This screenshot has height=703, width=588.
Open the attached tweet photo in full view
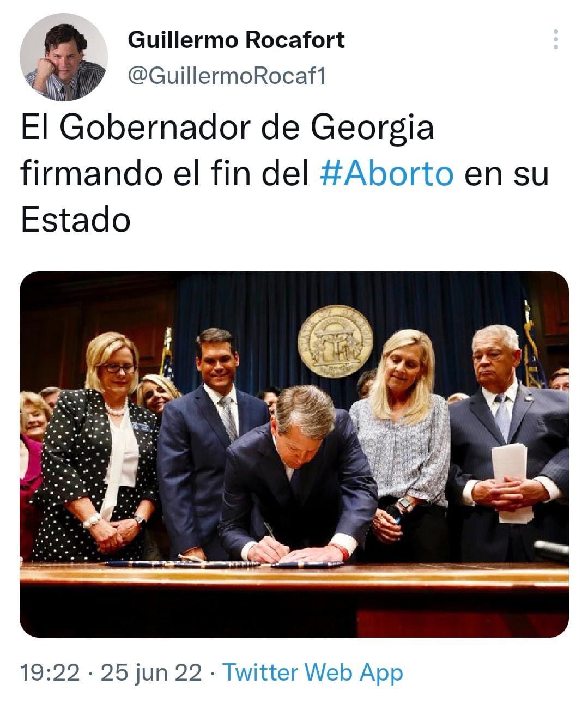point(294,454)
